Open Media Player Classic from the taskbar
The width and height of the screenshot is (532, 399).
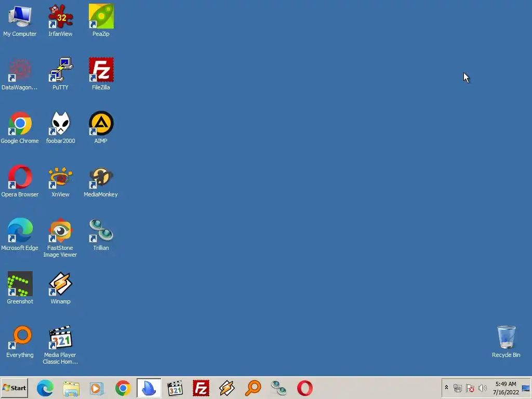[175, 388]
